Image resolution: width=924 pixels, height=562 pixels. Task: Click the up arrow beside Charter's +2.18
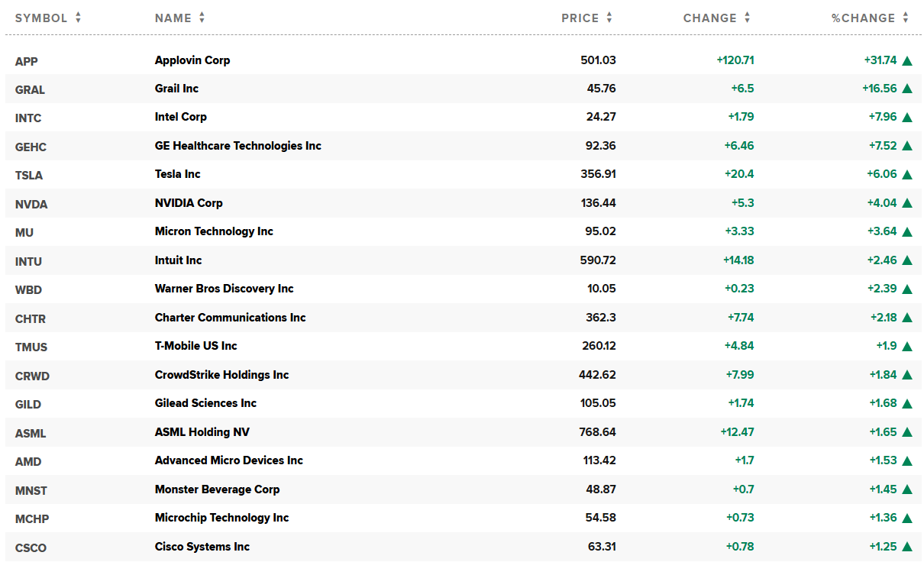(x=907, y=318)
